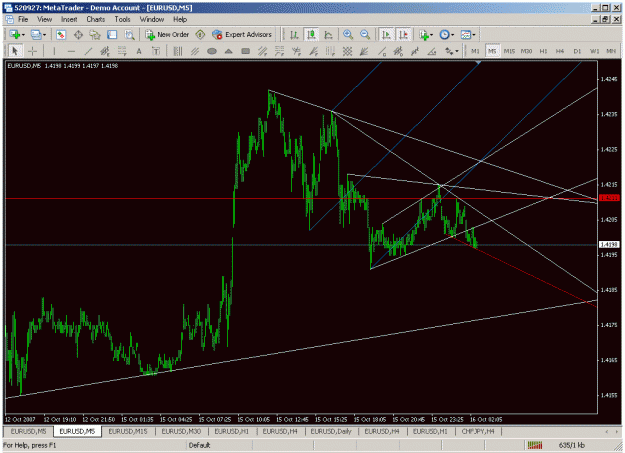
Task: Choose the cycle lines tool
Action: [178, 51]
